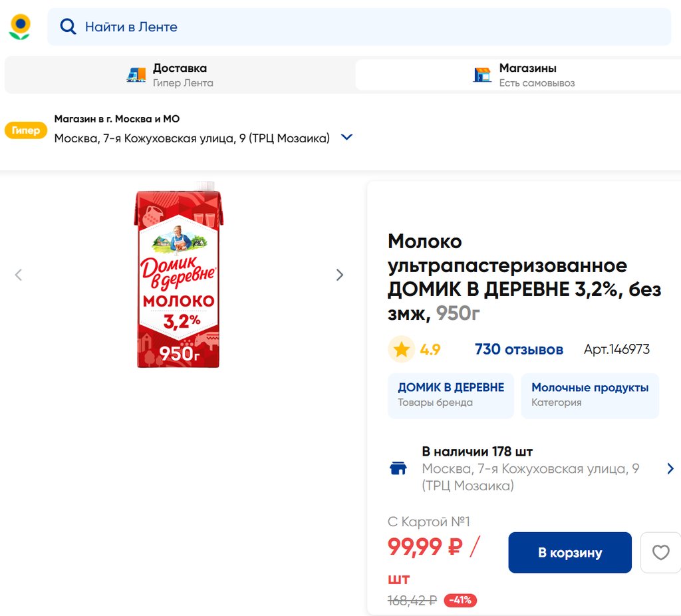681x616 pixels.
Task: Click the store availability shop icon
Action: 398,468
